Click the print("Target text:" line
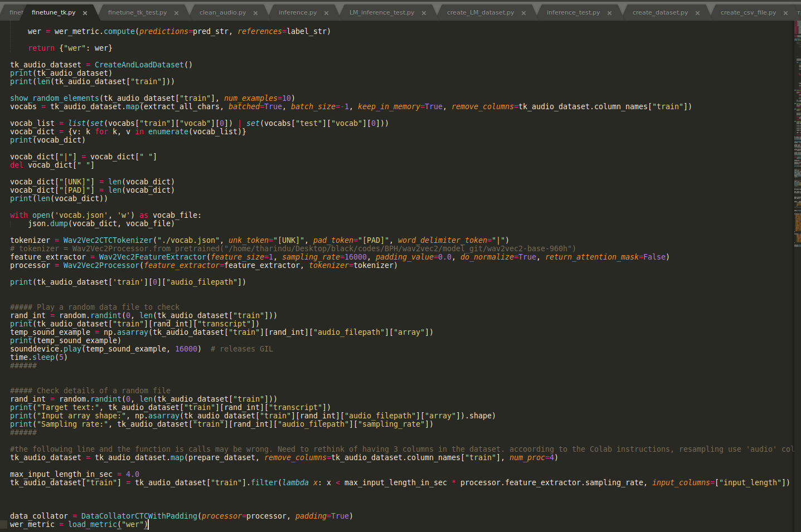The height and width of the screenshot is (532, 801). tap(170, 408)
